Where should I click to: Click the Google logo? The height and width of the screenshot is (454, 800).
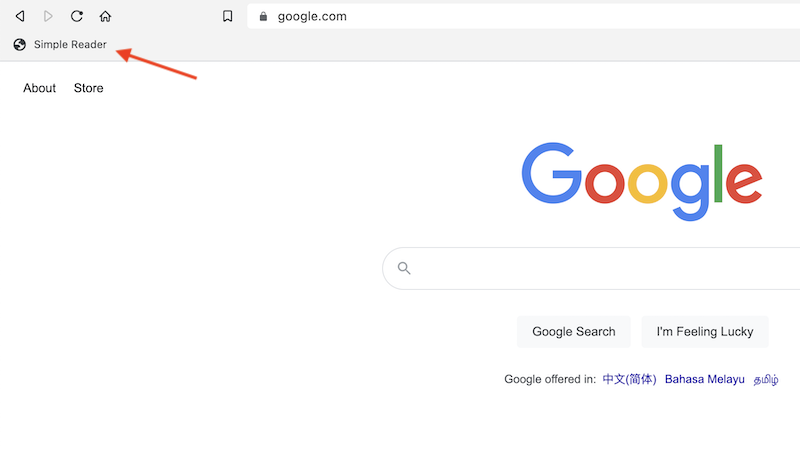[x=641, y=180]
